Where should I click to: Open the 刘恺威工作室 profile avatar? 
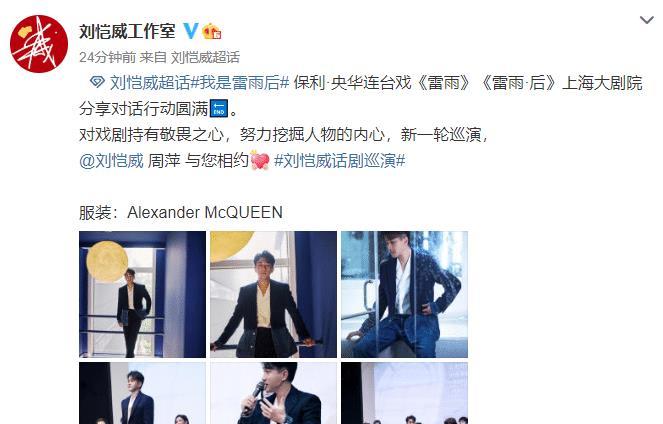point(39,44)
